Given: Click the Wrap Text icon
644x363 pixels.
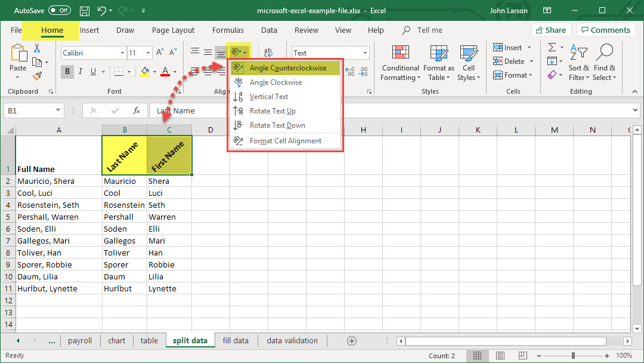Looking at the screenshot, I should pyautogui.click(x=268, y=53).
